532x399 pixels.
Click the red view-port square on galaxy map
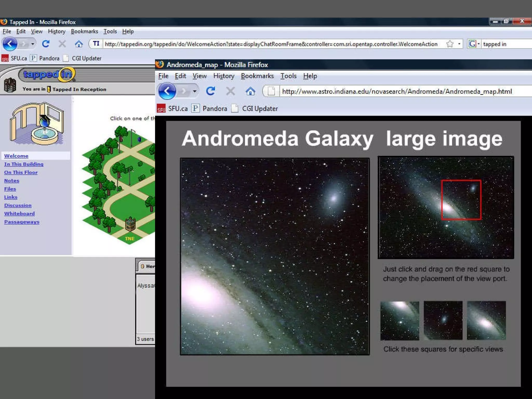[461, 199]
